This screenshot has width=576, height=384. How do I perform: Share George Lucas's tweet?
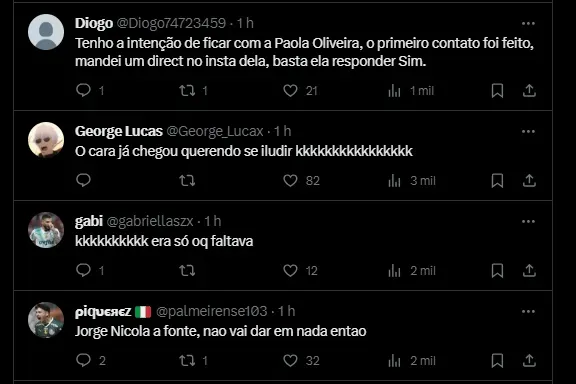click(x=529, y=180)
